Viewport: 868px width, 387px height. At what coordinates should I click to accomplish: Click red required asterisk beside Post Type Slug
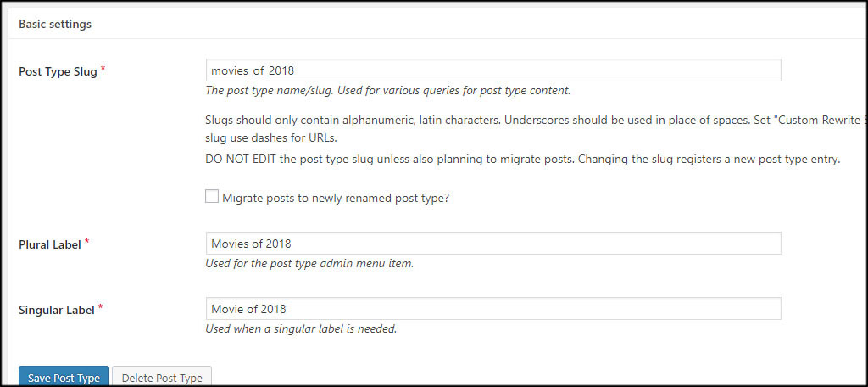tap(103, 70)
